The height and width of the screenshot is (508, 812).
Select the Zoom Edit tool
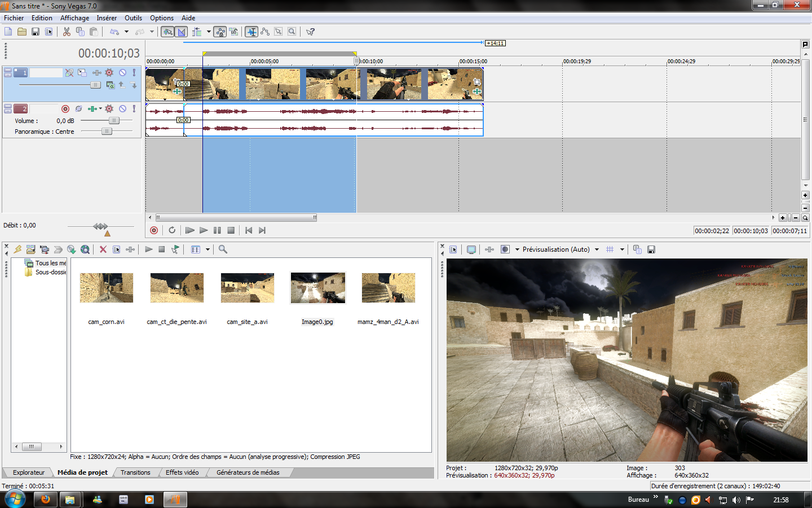pos(292,32)
